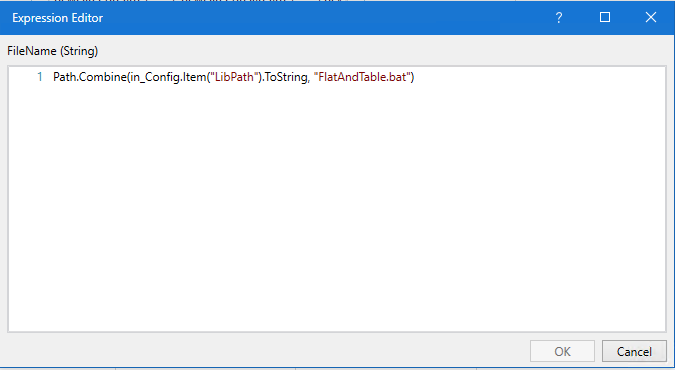Click the opening parenthesis after Combine
675x370 pixels.
[128, 77]
